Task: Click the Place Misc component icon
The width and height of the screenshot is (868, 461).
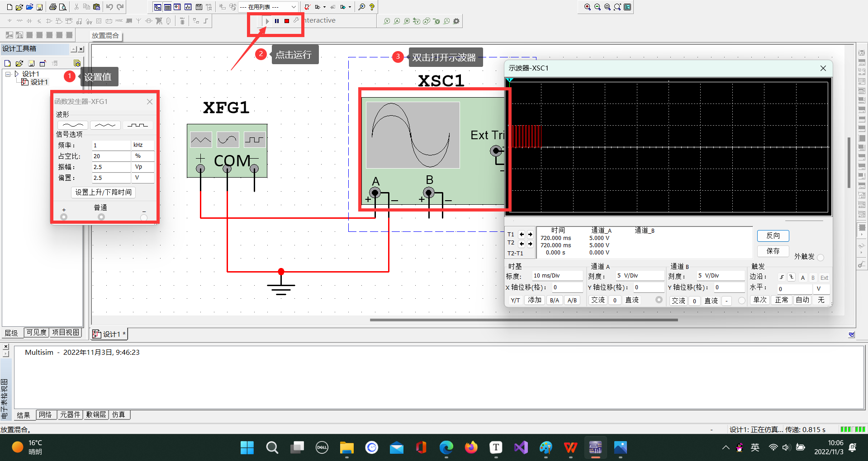Action: 119,21
